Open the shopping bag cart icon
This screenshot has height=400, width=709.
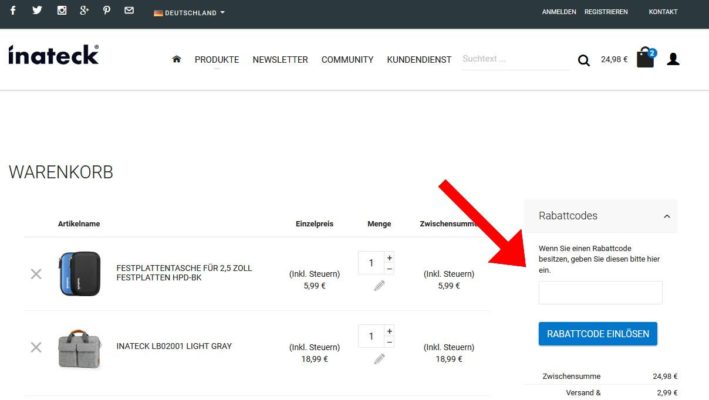click(x=646, y=57)
